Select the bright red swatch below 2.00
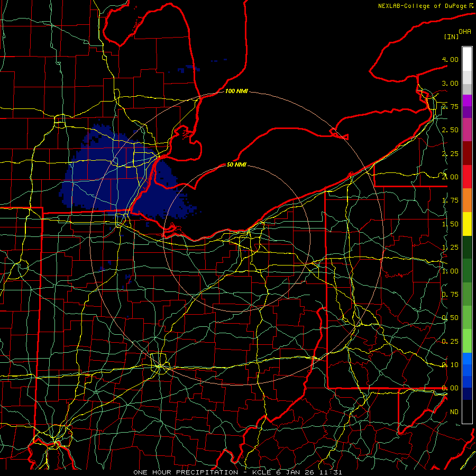This screenshot has width=476, height=476. [x=467, y=177]
